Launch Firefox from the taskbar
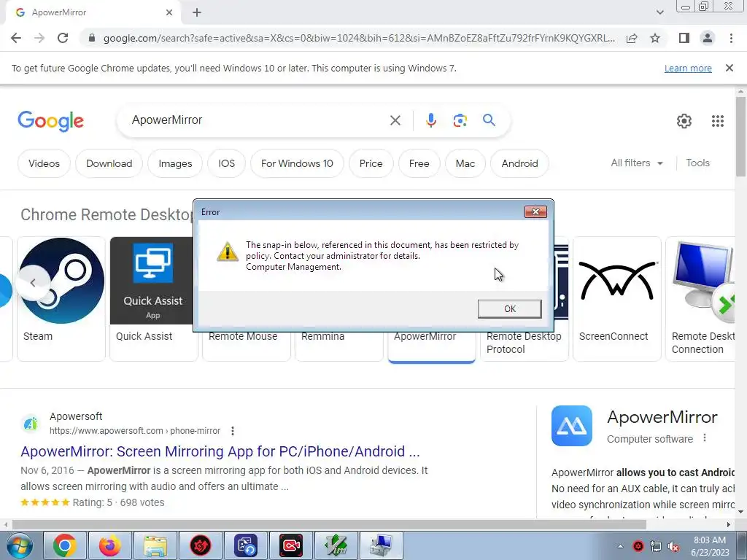The height and width of the screenshot is (560, 747). [x=110, y=545]
